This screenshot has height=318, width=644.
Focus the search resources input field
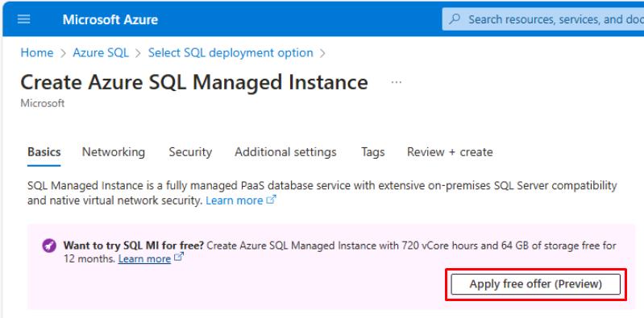543,19
